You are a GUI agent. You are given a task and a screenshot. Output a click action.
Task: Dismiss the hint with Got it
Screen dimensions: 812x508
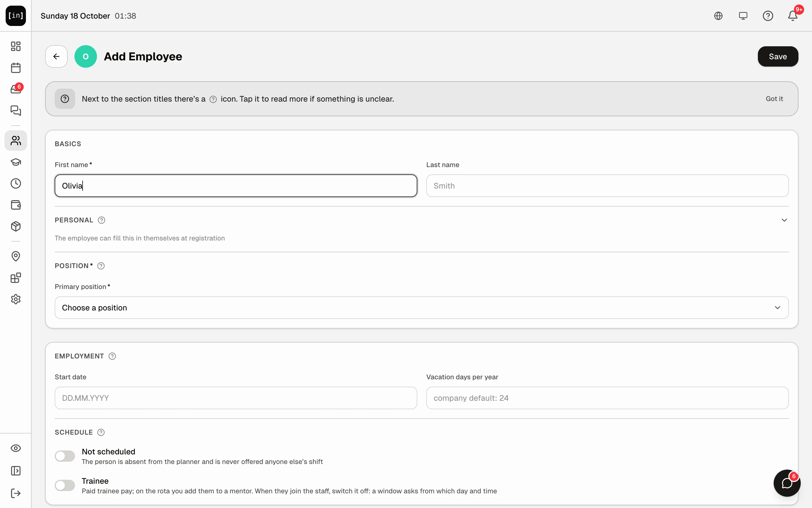click(774, 99)
